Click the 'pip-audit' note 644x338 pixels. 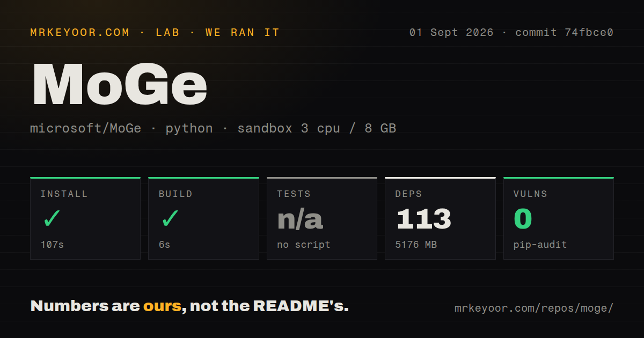(540, 245)
